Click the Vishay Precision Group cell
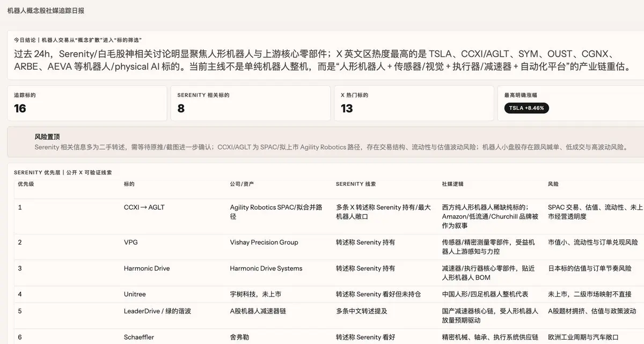Screen dimensions: 644x344 point(264,242)
